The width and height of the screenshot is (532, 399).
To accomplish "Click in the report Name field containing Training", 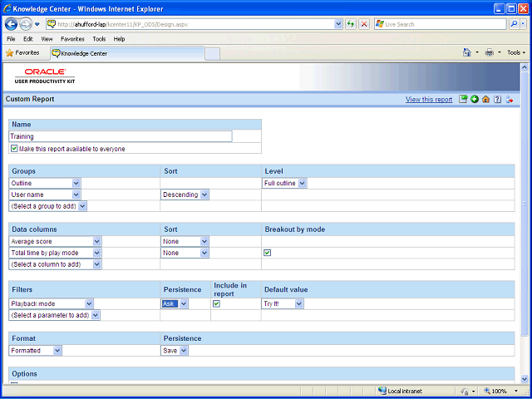I will tap(121, 136).
